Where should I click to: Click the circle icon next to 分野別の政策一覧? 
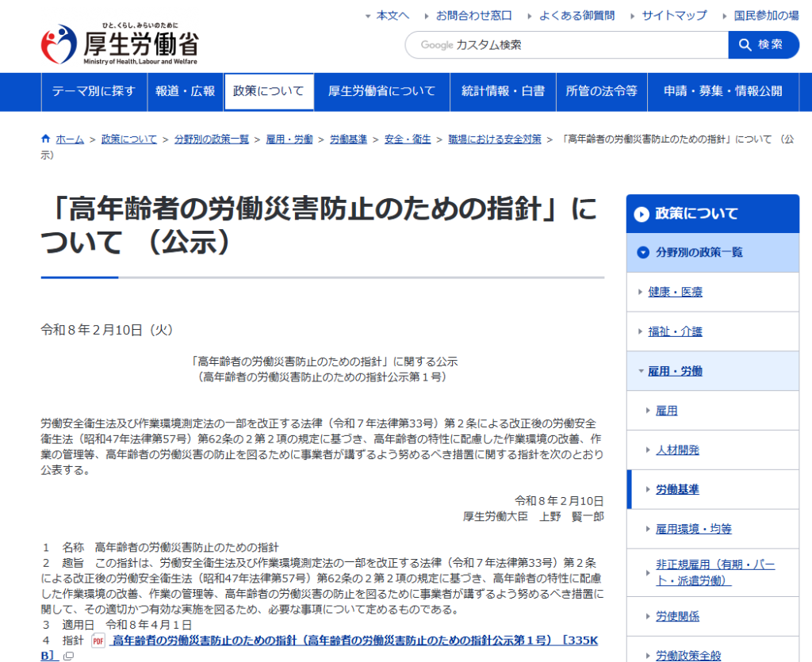(x=645, y=253)
